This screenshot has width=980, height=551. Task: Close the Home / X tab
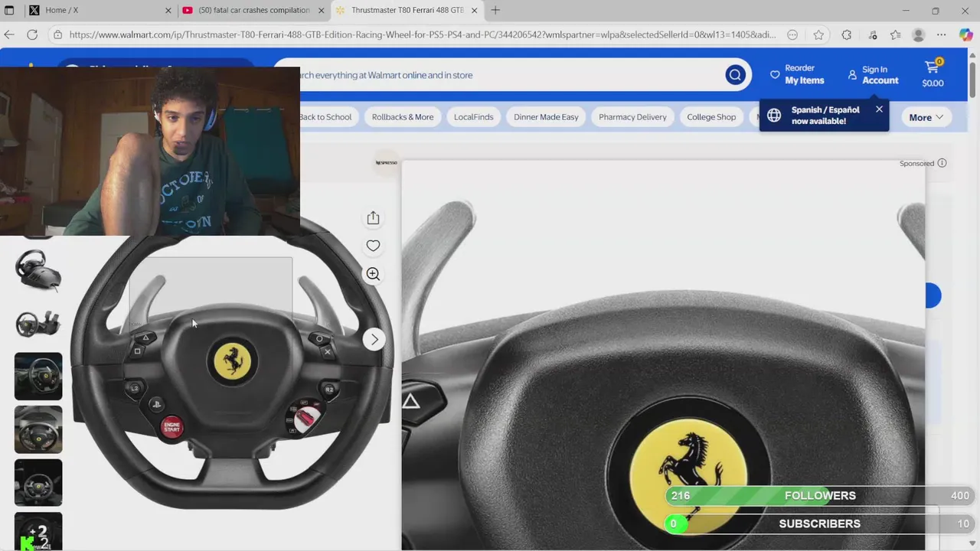[x=168, y=10]
